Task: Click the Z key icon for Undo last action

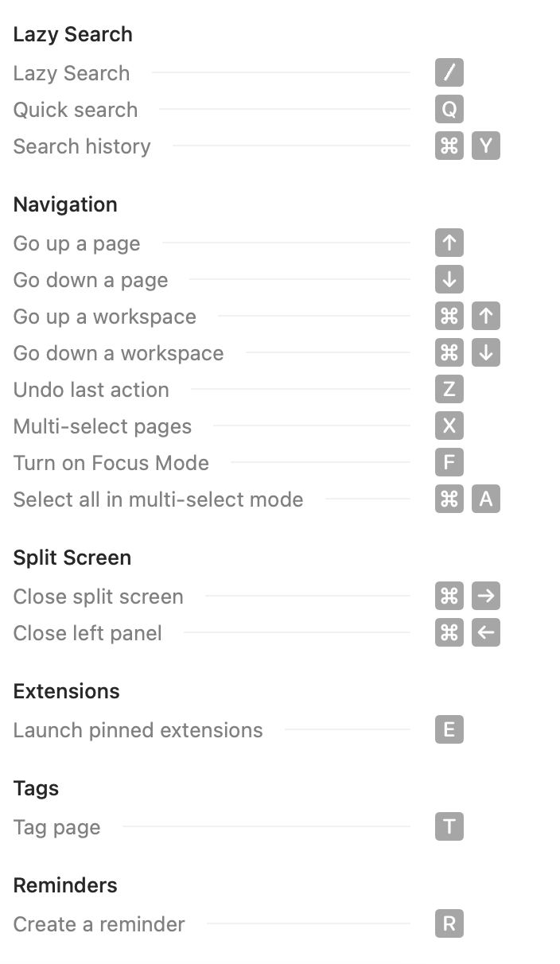Action: point(449,390)
